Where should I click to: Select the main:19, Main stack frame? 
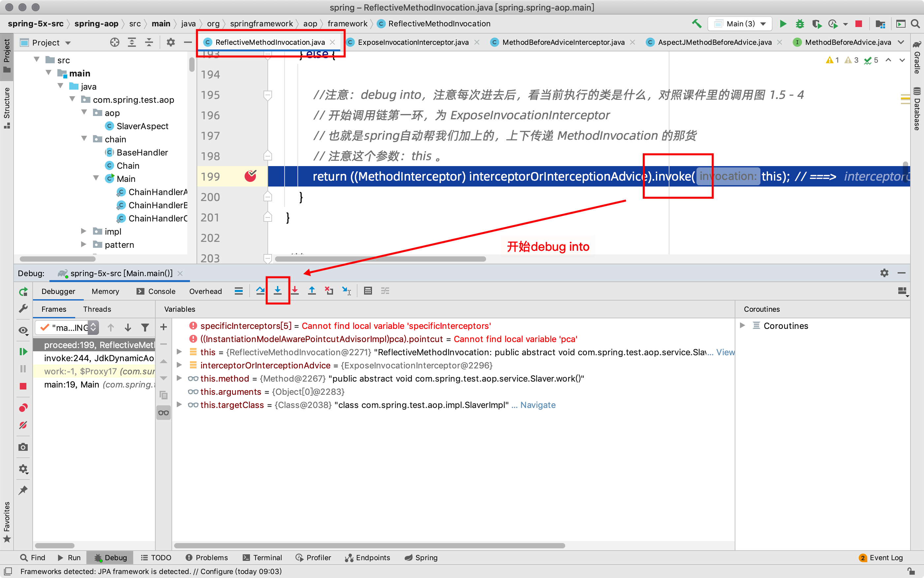(72, 385)
